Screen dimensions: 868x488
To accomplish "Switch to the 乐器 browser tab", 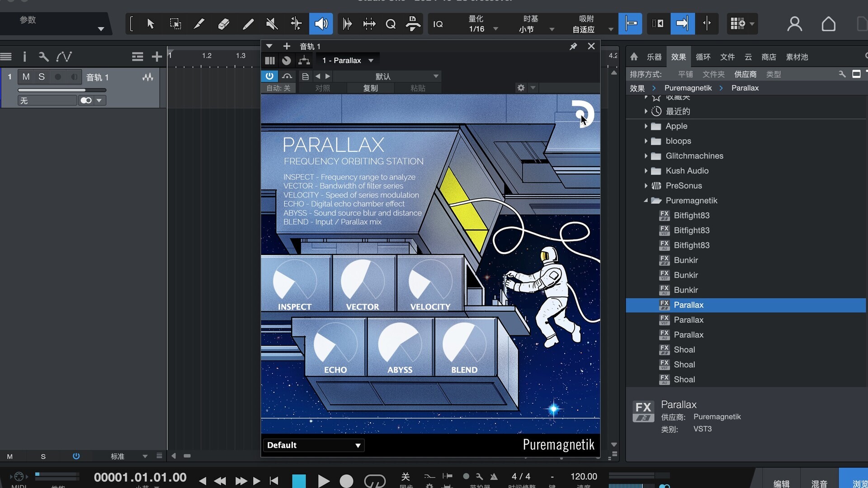I will click(654, 57).
